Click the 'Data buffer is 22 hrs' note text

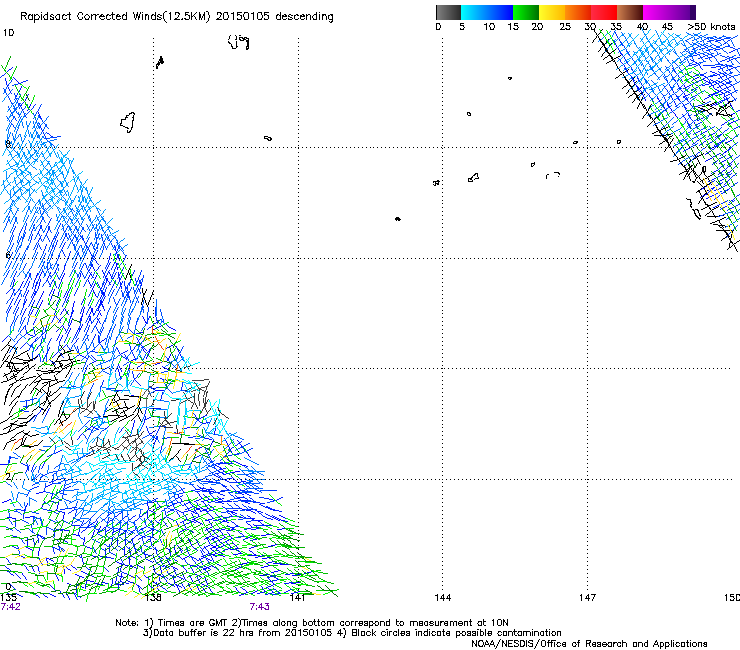tap(204, 633)
